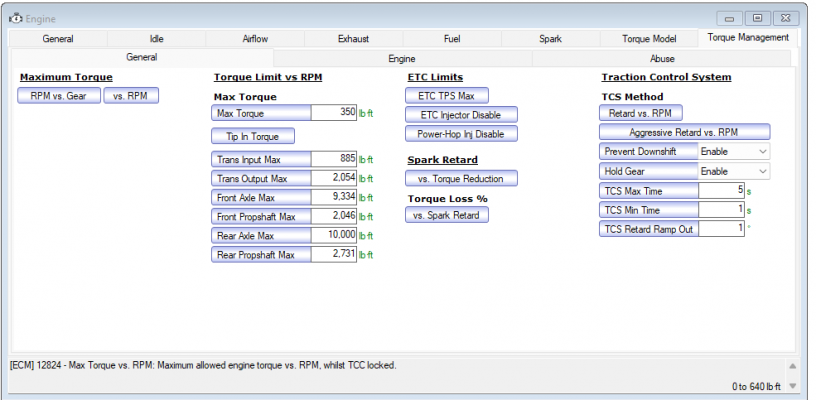The image size is (816, 400).
Task: Click the TCS Retard Ramp Out label
Action: point(649,229)
